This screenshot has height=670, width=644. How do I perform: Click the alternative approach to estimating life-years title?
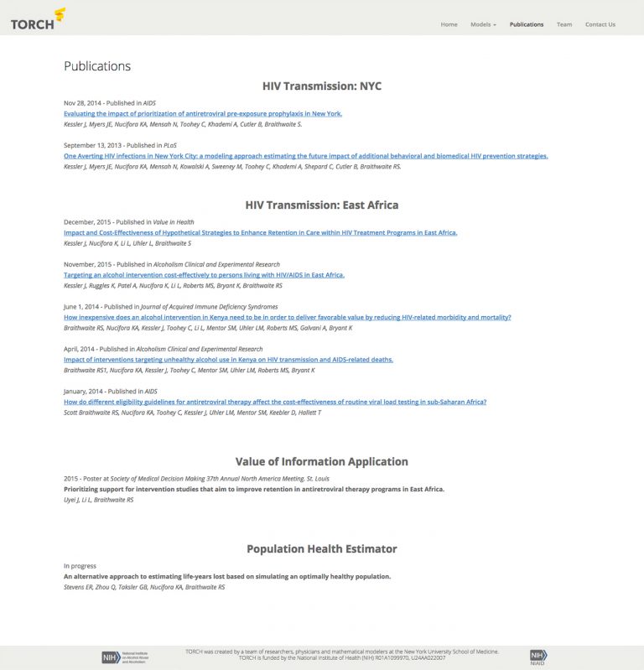227,576
